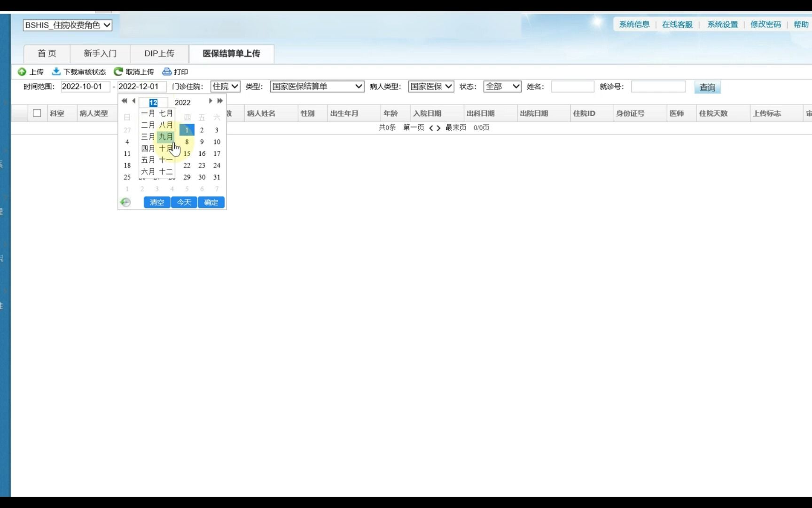Choose 六月 from month list
This screenshot has width=812, height=508.
[x=148, y=172]
